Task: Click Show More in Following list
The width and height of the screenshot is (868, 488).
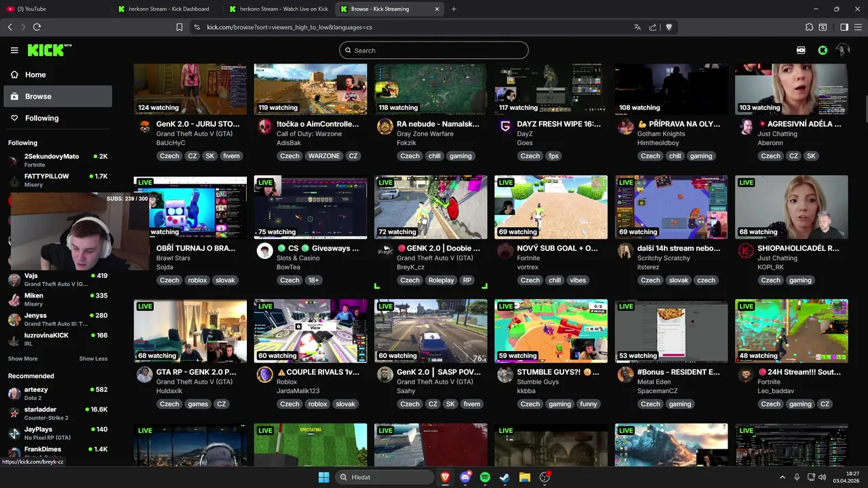Action: click(x=22, y=359)
